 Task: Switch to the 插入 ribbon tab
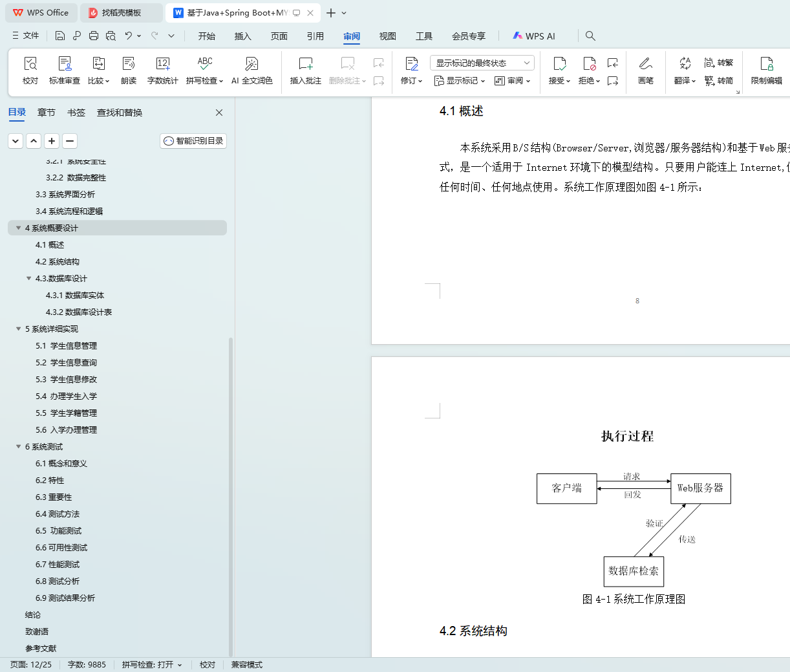[243, 36]
